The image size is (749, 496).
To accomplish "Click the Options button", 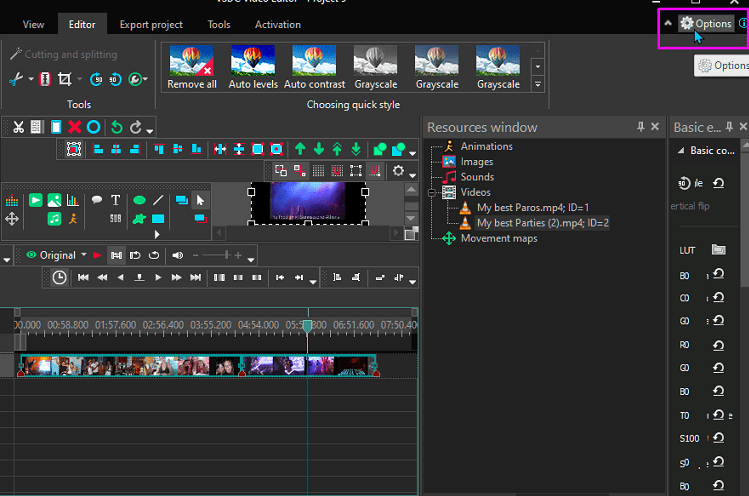I will (x=706, y=23).
